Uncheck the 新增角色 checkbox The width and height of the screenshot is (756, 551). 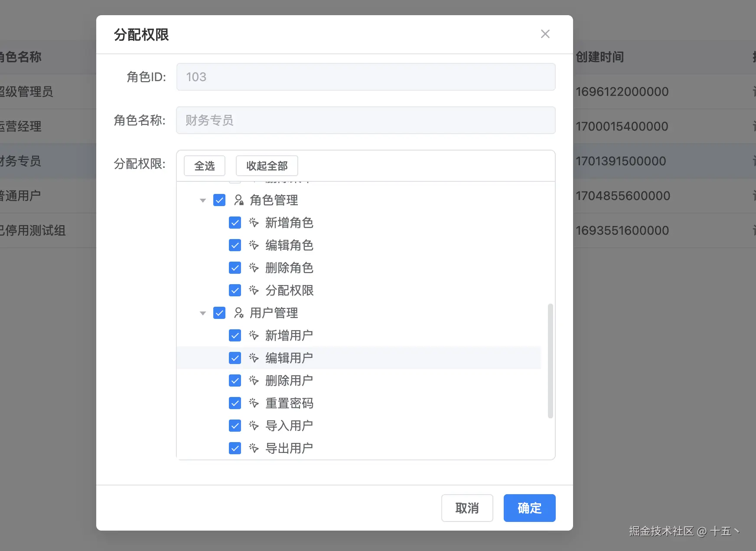pyautogui.click(x=235, y=223)
